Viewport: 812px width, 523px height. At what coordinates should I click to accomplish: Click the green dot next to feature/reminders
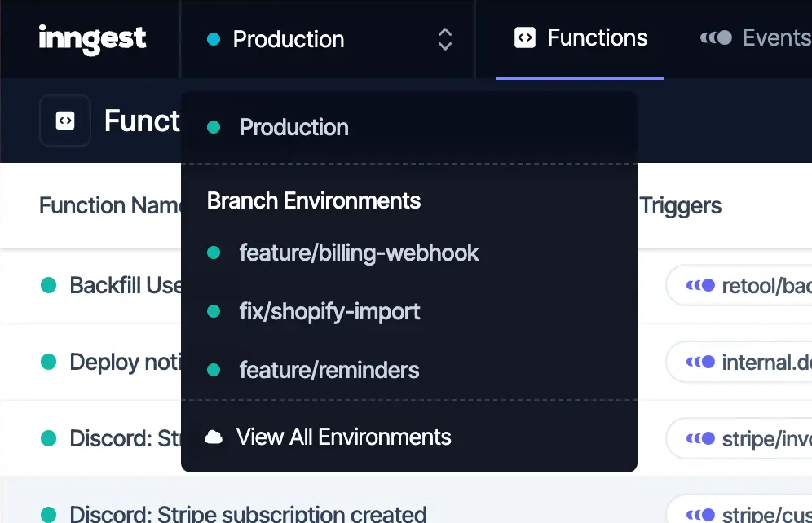click(x=214, y=370)
